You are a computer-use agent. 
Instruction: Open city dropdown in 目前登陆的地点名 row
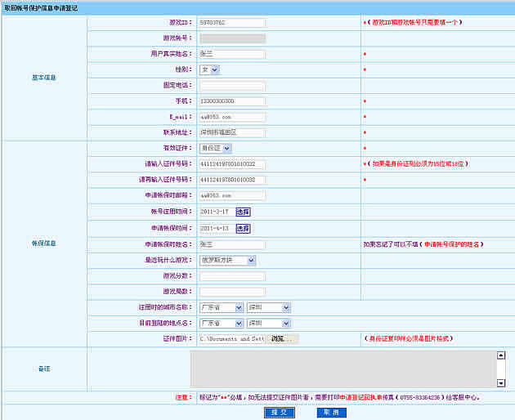268,324
